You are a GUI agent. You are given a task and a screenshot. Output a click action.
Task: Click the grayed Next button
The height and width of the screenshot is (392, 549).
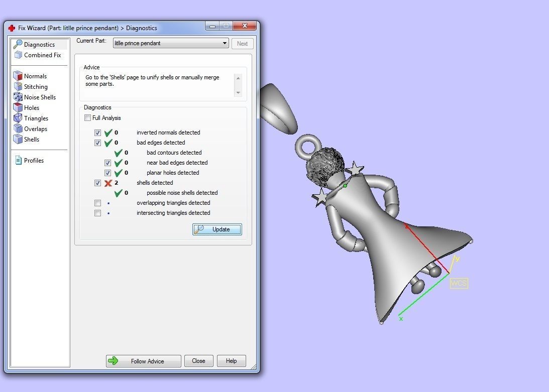[242, 43]
